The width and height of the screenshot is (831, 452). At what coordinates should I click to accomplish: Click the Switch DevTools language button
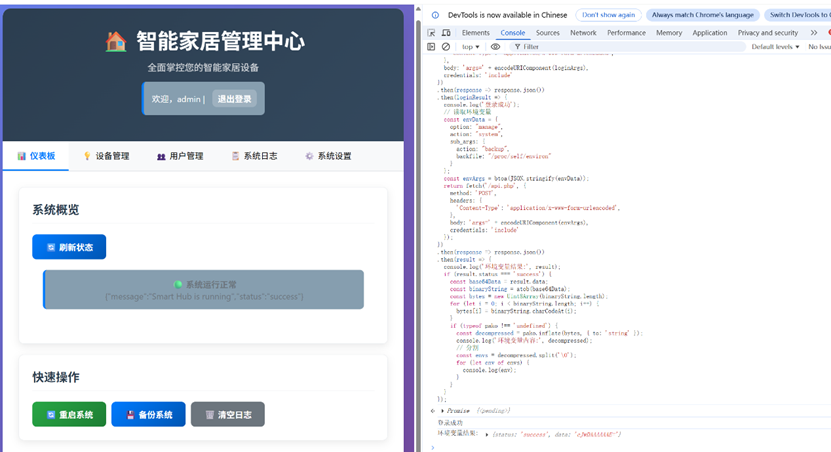[798, 15]
